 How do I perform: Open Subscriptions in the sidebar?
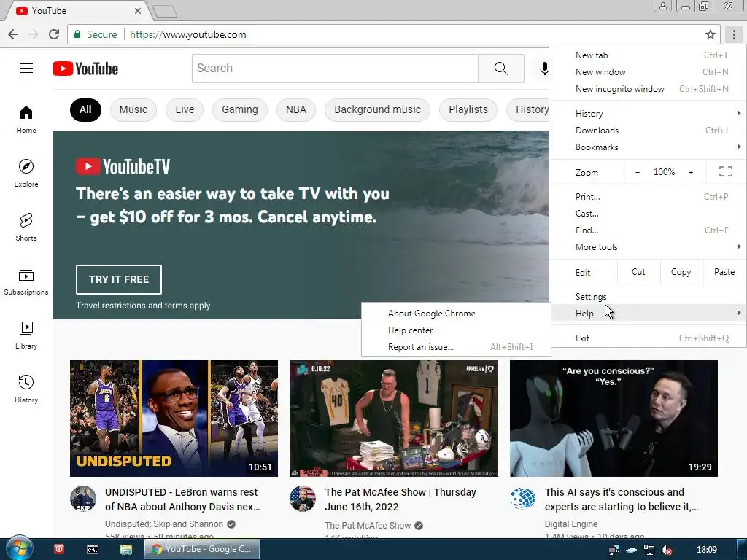[x=26, y=281]
